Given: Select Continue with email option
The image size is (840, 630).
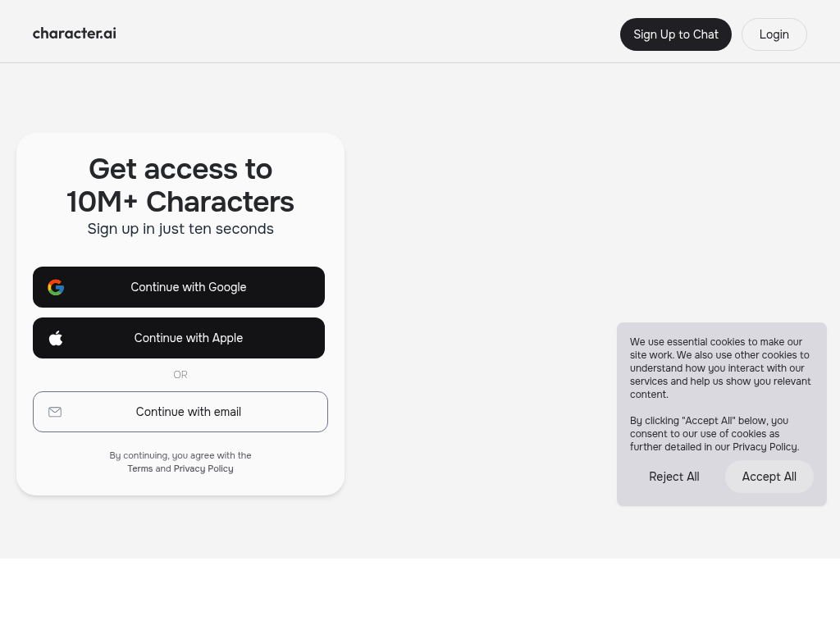Looking at the screenshot, I should click(180, 412).
